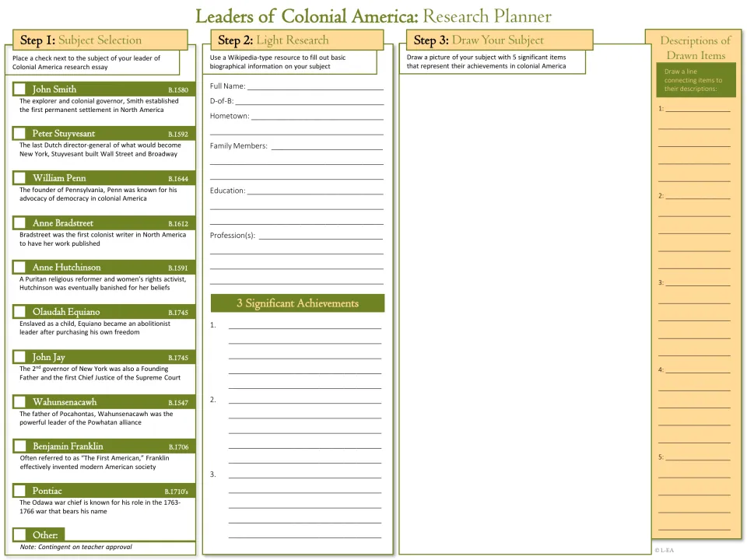Tick the William Penn checkbox
The image size is (747, 560).
(x=19, y=178)
